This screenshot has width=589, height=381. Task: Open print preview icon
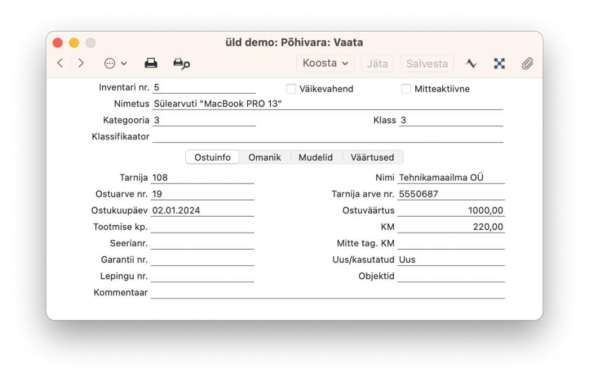click(x=181, y=64)
